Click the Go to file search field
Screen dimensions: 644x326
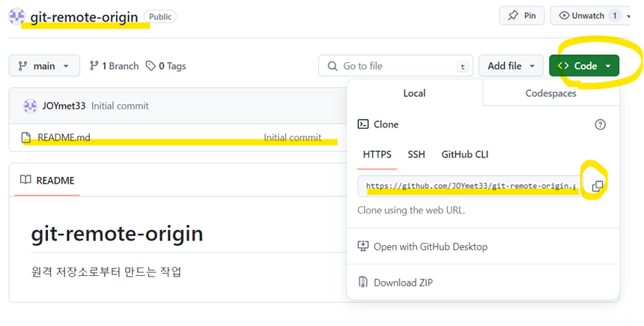[x=395, y=66]
